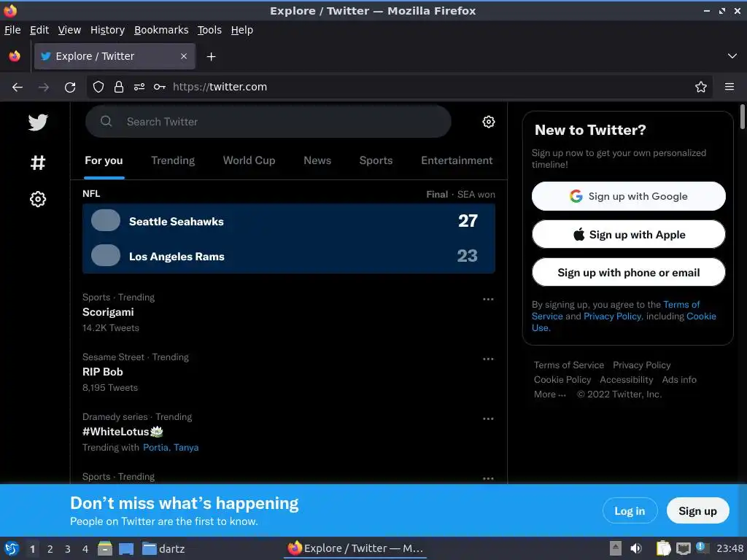
Task: Show site security padlock info
Action: pyautogui.click(x=119, y=87)
